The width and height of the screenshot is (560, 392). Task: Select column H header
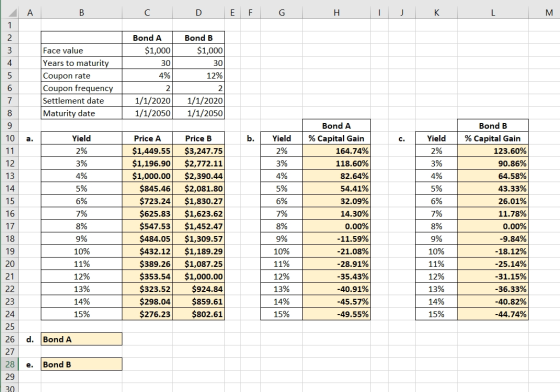336,12
